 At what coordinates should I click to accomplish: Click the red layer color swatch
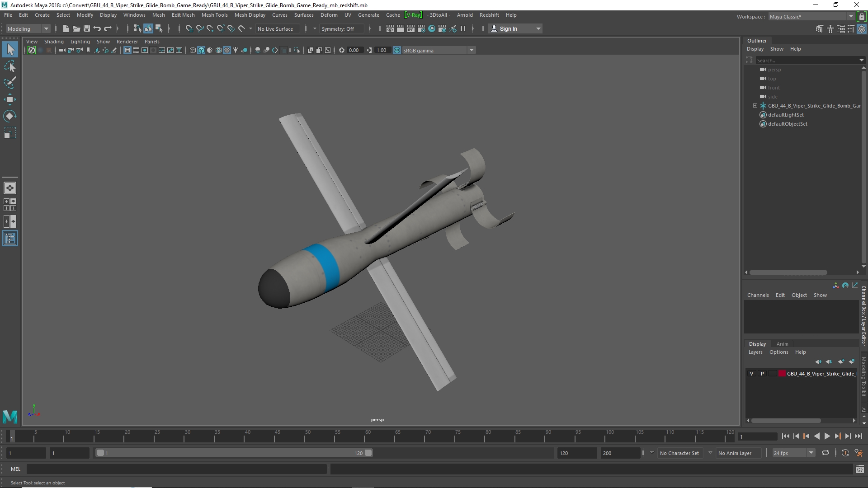(x=782, y=374)
